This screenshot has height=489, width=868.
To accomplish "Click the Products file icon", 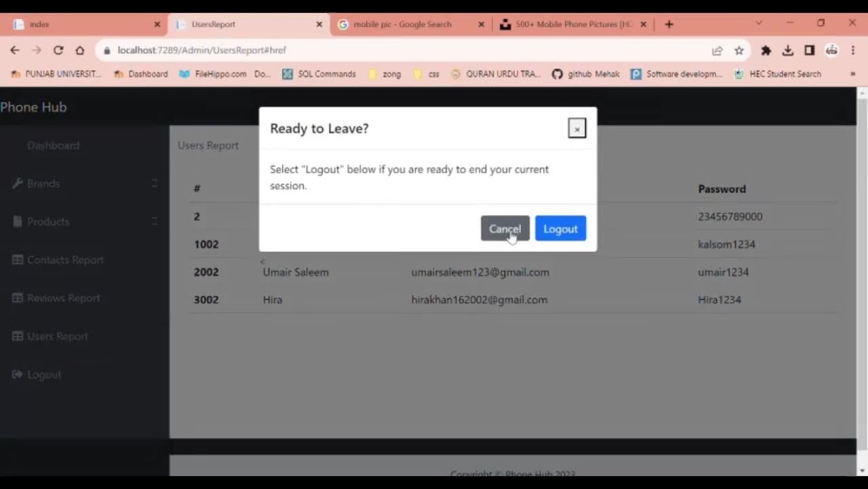I will (17, 221).
